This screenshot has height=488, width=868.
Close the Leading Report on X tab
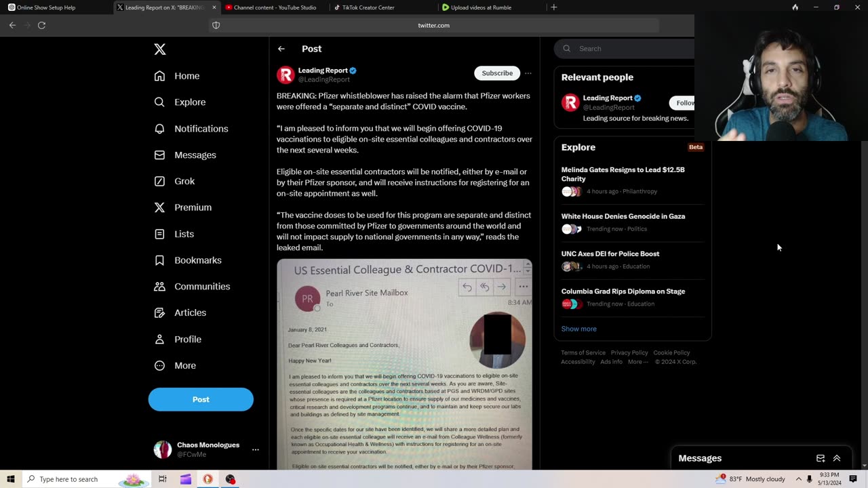click(x=214, y=7)
